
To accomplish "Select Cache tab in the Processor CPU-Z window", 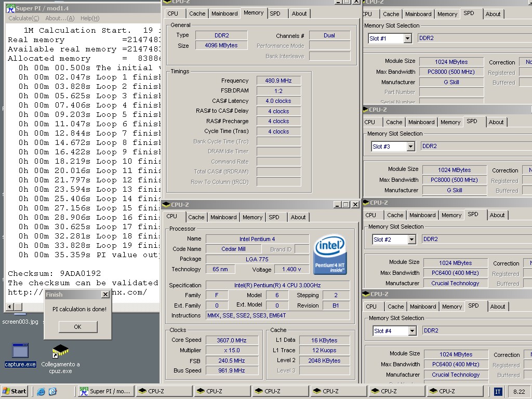I will pyautogui.click(x=196, y=217).
